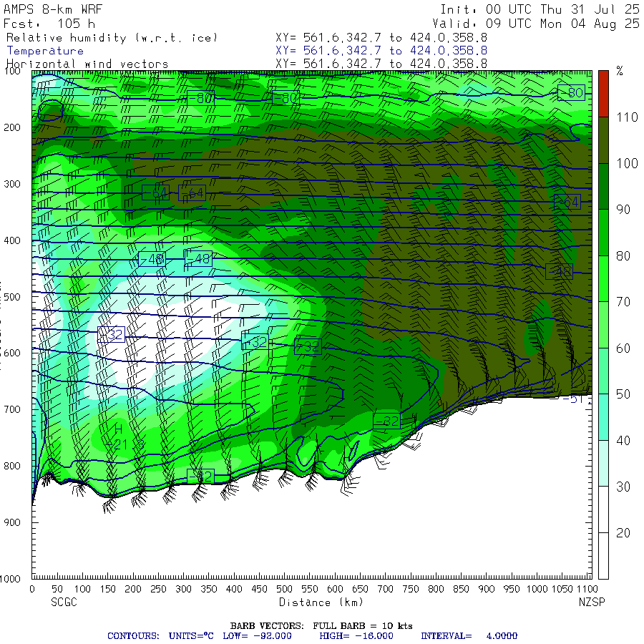Click the 'LOW= -92.000' contour legend value
The image size is (644, 644).
pyautogui.click(x=257, y=636)
